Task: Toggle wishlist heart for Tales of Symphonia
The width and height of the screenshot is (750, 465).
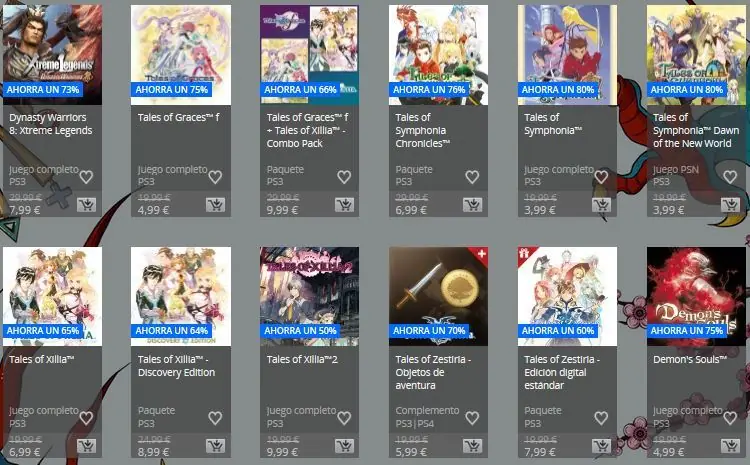Action: [x=601, y=177]
